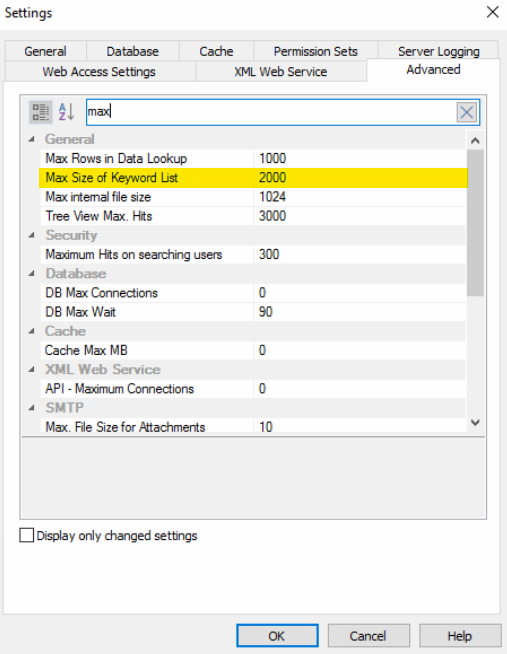This screenshot has height=654, width=507.
Task: Click the vertical scrollbar thumb
Action: 475,223
